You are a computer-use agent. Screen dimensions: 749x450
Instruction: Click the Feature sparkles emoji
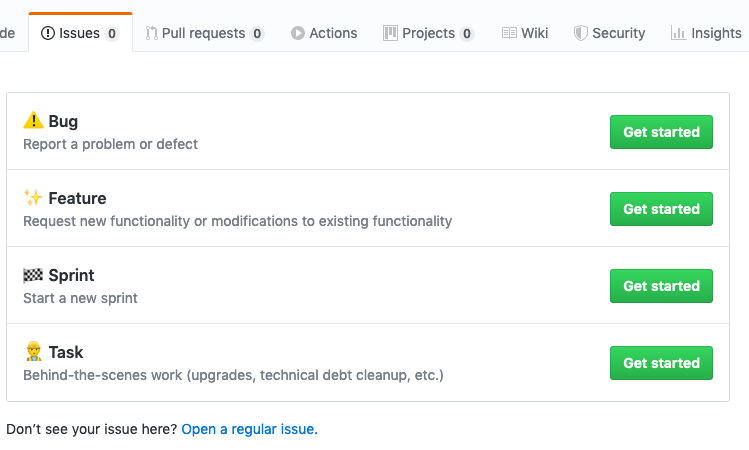click(33, 197)
